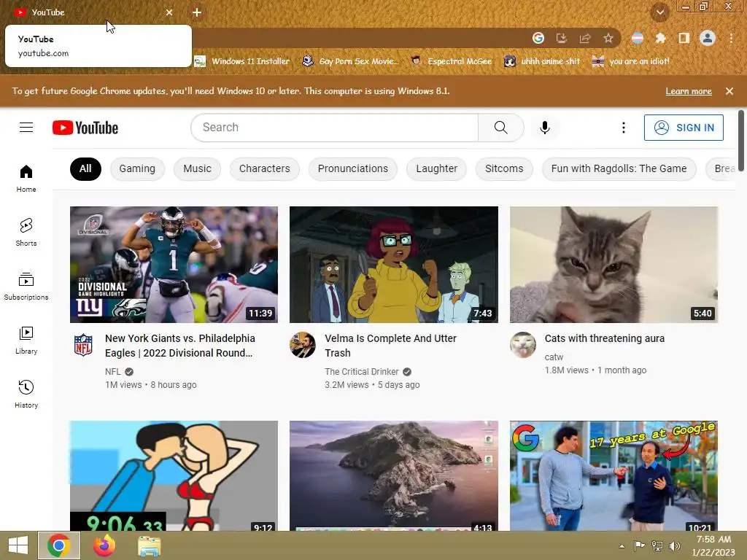Select the Gaming filter chip

coord(137,168)
